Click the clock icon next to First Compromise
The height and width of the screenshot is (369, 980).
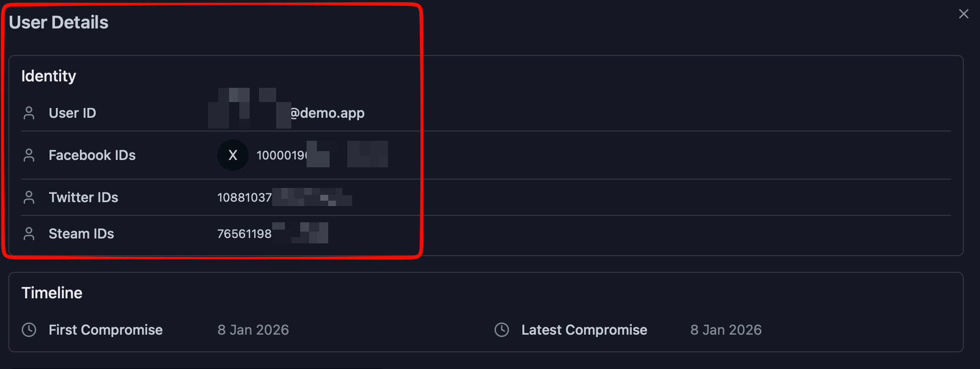29,330
